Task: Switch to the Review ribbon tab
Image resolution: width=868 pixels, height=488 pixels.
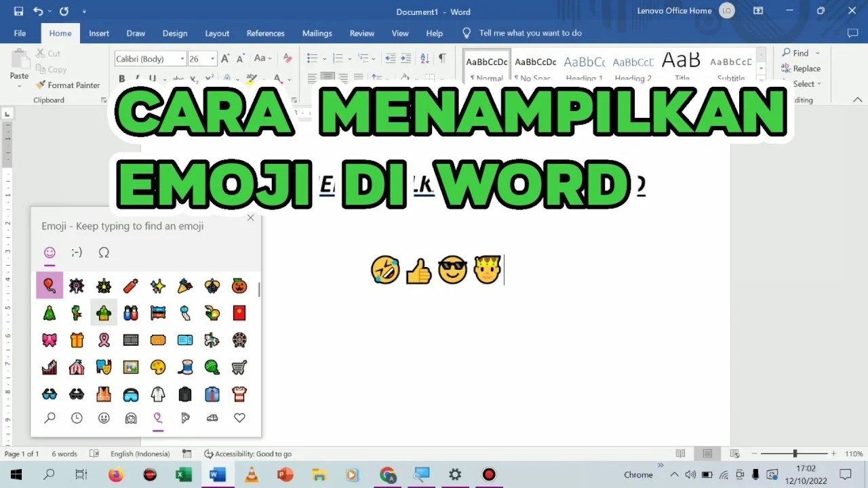Action: (362, 33)
